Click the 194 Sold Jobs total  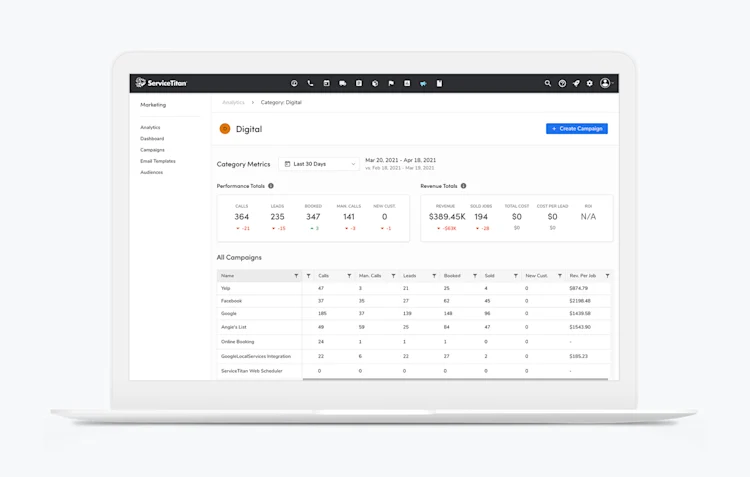(x=481, y=217)
